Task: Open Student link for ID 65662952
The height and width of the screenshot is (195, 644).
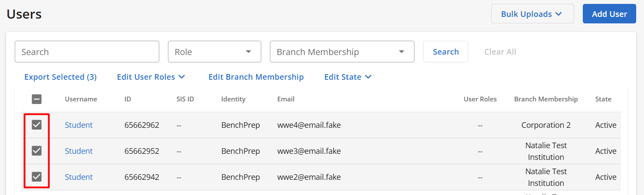Action: click(79, 151)
